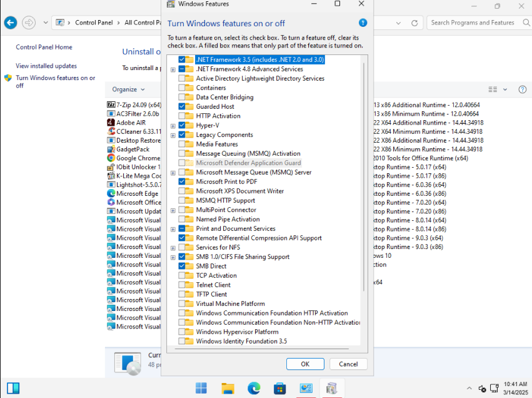
Task: Click the network icon in system tray
Action: (x=494, y=388)
